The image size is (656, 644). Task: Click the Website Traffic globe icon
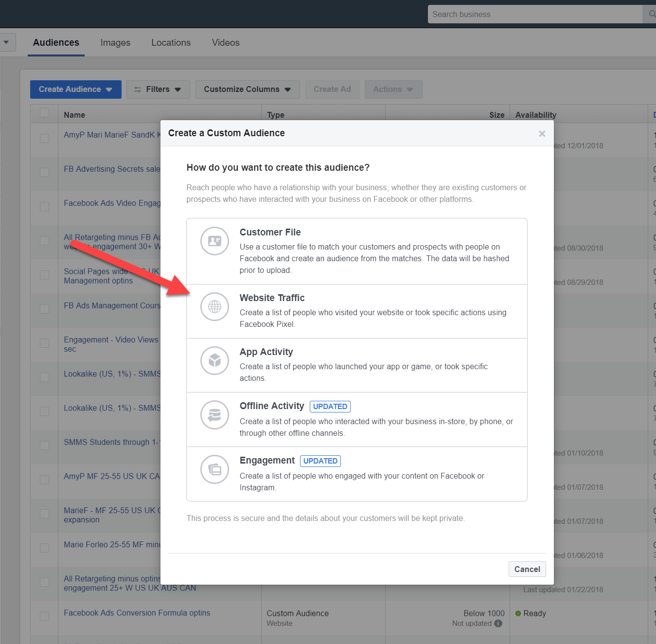tap(214, 307)
